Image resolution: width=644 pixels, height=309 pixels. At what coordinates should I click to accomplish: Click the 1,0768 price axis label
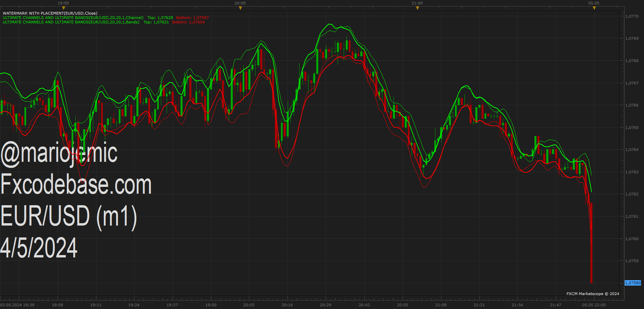(632, 61)
